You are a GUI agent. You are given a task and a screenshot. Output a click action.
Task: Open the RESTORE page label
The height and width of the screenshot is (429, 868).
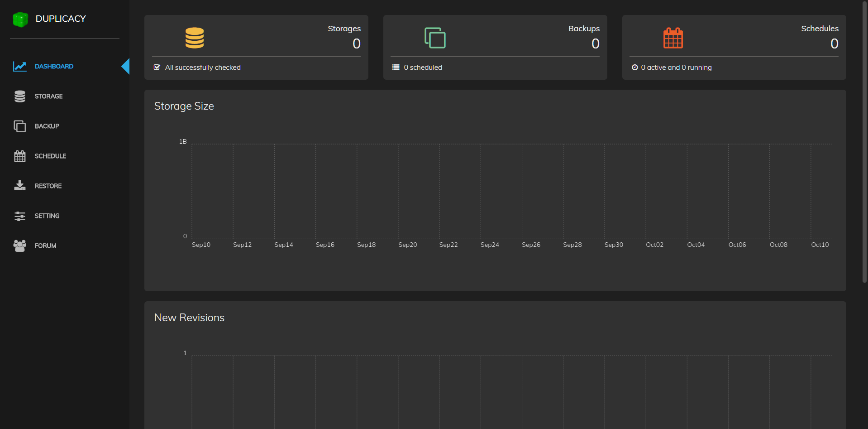pyautogui.click(x=48, y=186)
